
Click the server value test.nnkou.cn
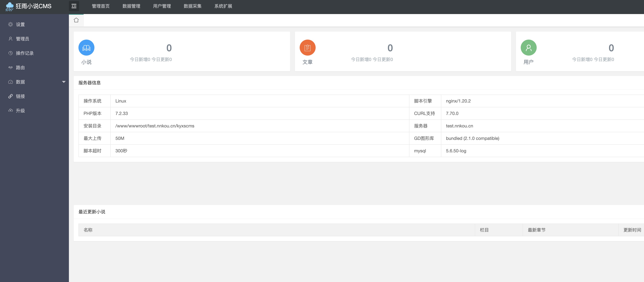pyautogui.click(x=459, y=126)
